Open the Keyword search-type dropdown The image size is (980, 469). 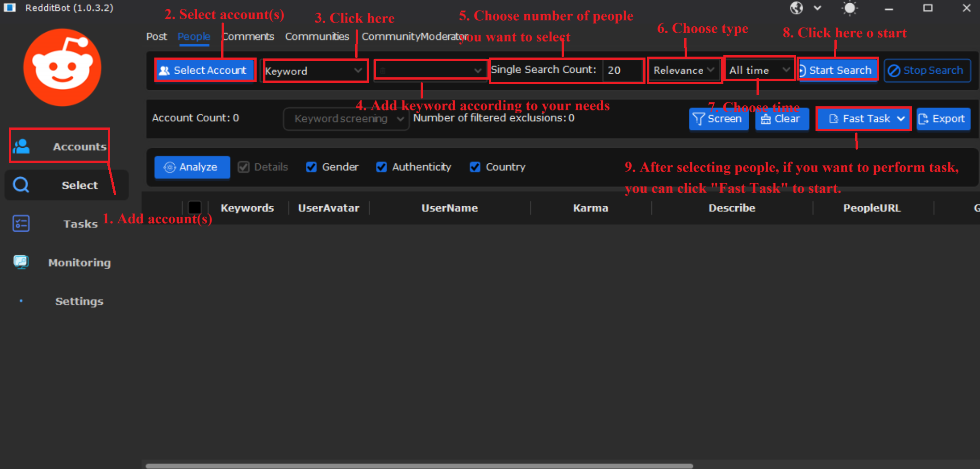(x=315, y=71)
